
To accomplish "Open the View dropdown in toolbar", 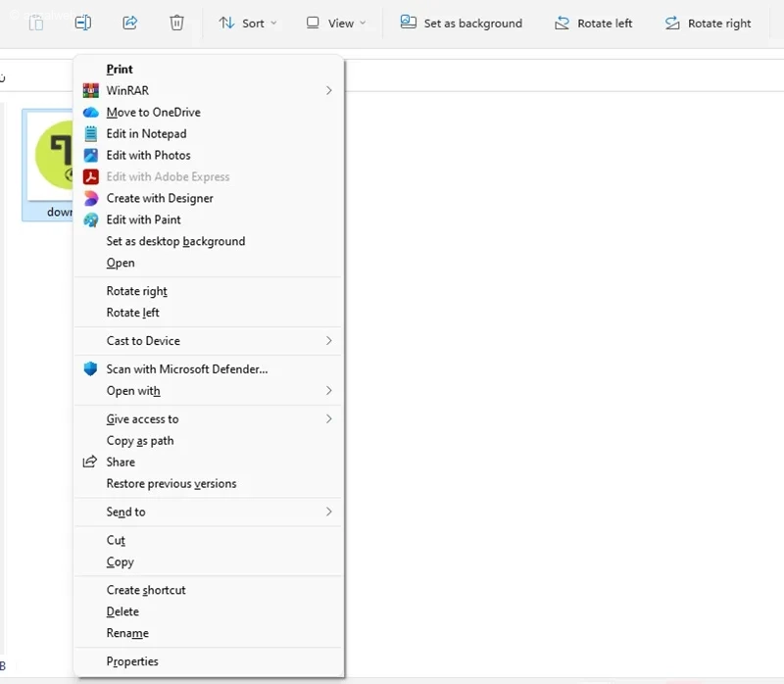I will click(x=335, y=23).
